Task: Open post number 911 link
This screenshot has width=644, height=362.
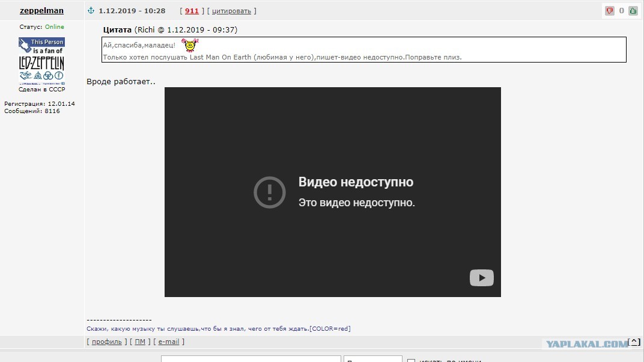Action: [192, 11]
